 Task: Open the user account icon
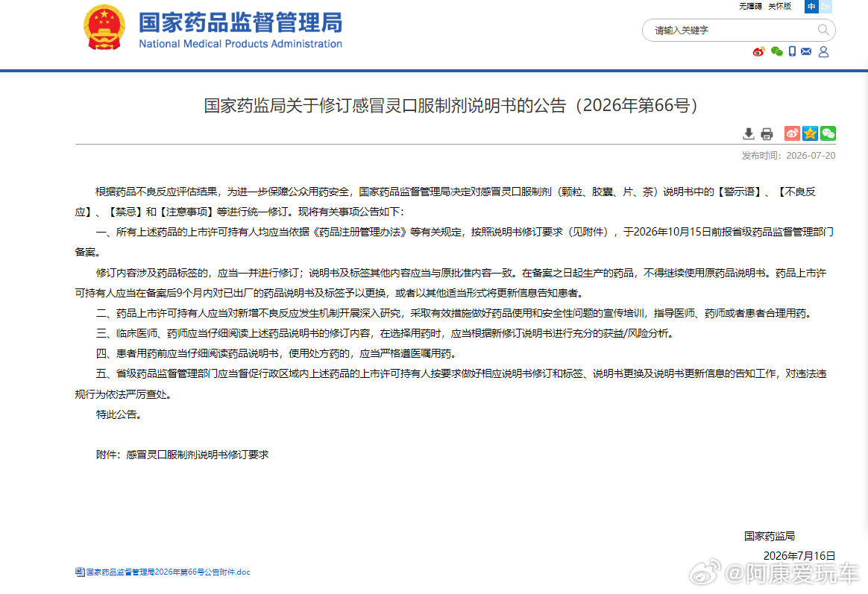[x=824, y=51]
